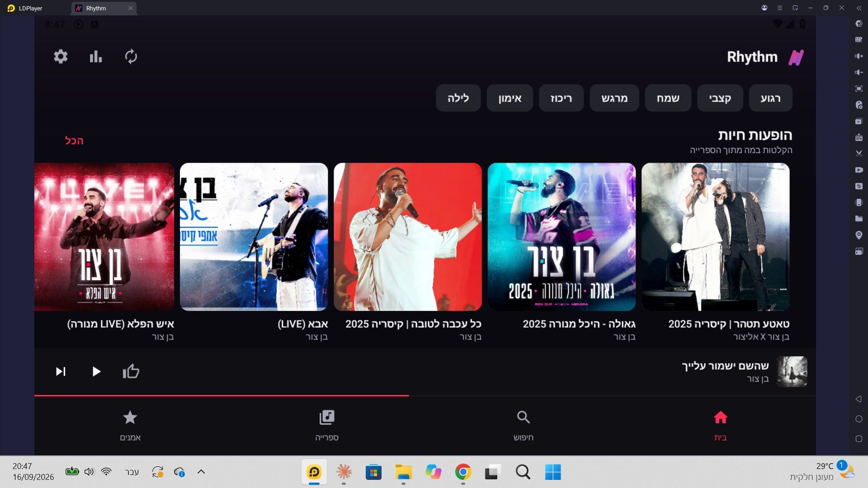The height and width of the screenshot is (488, 868).
Task: Click the scissors screenshot icon in sidebar
Action: pyautogui.click(x=859, y=154)
